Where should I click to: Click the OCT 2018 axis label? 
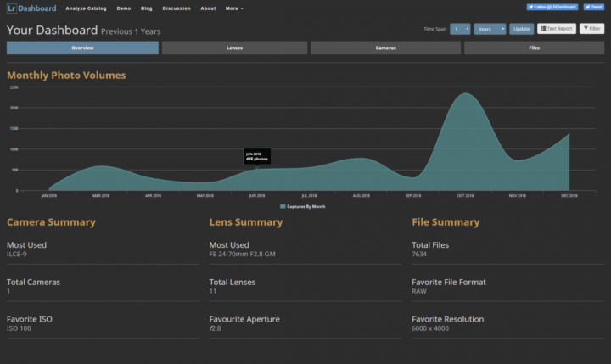[x=465, y=196]
